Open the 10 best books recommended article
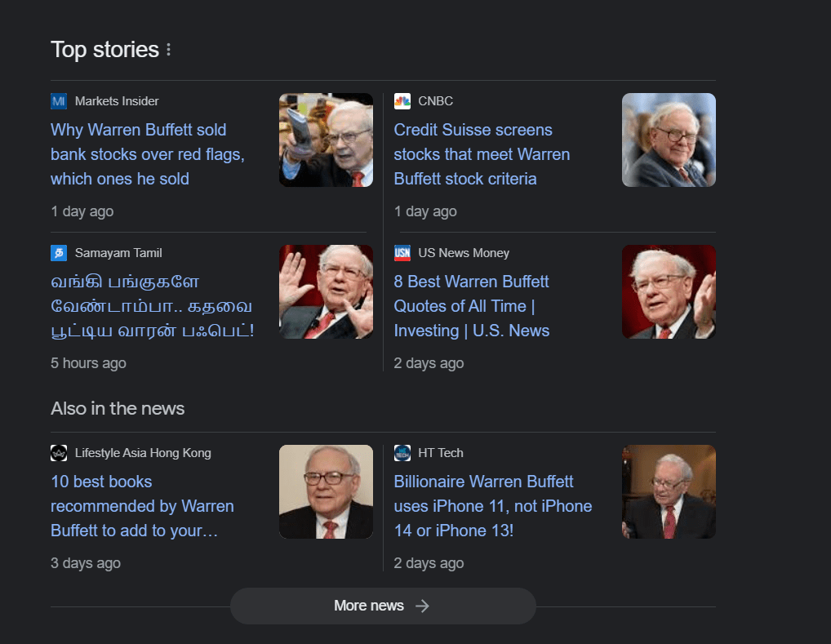This screenshot has width=831, height=644. [142, 505]
